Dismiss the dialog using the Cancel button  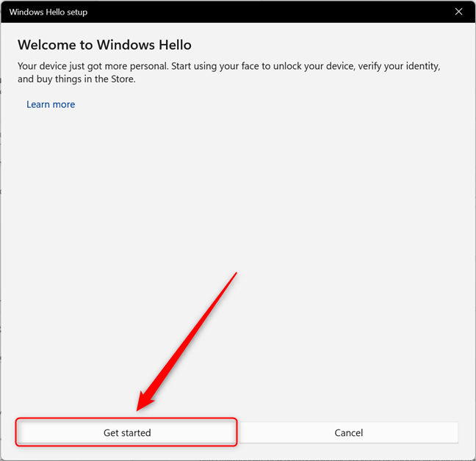coord(348,432)
